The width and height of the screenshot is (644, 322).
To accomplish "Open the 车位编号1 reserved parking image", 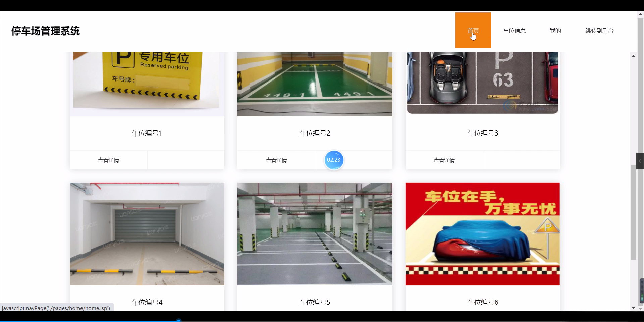I will pyautogui.click(x=147, y=82).
